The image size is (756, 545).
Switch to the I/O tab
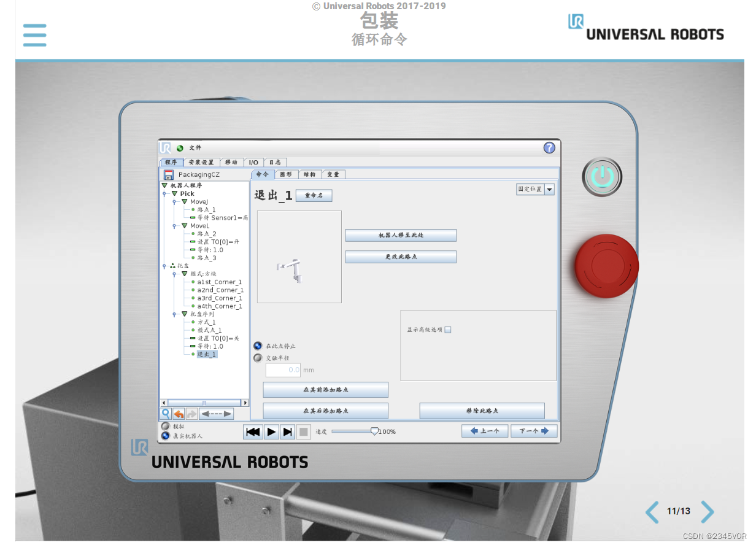253,162
